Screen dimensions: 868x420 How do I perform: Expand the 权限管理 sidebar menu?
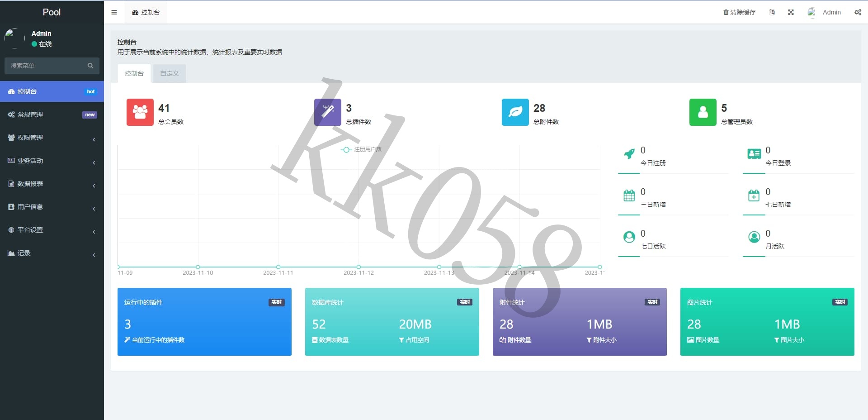pos(52,138)
